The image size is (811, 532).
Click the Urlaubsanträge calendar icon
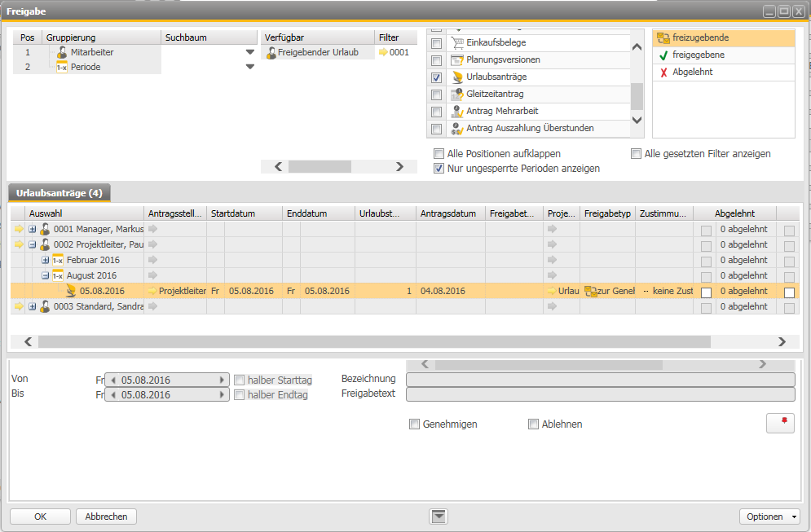click(x=457, y=77)
